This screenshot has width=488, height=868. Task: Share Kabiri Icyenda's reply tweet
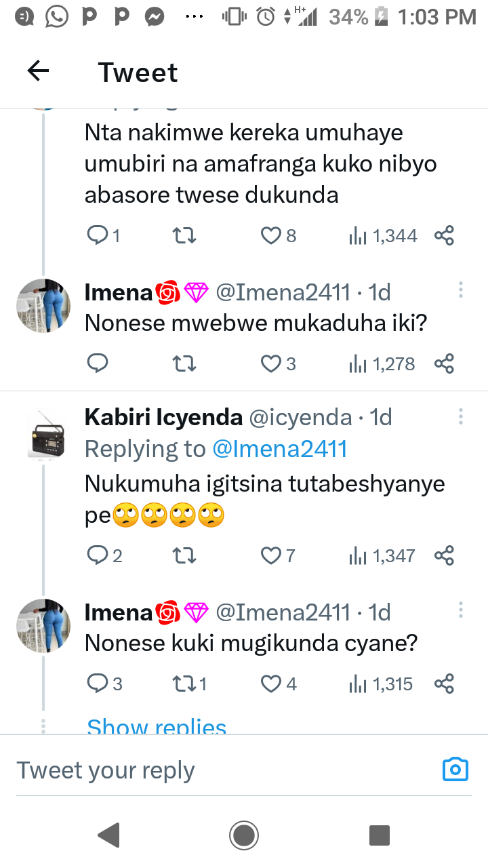click(444, 556)
